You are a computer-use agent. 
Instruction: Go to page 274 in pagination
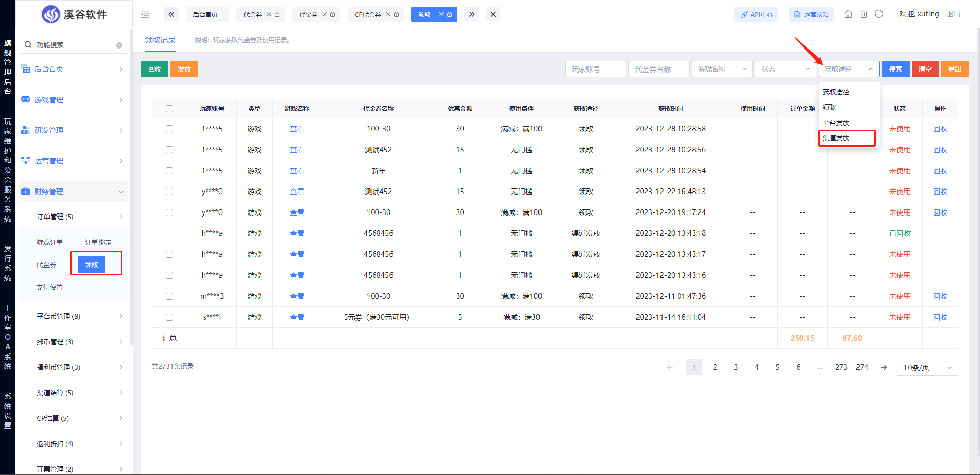coord(862,367)
